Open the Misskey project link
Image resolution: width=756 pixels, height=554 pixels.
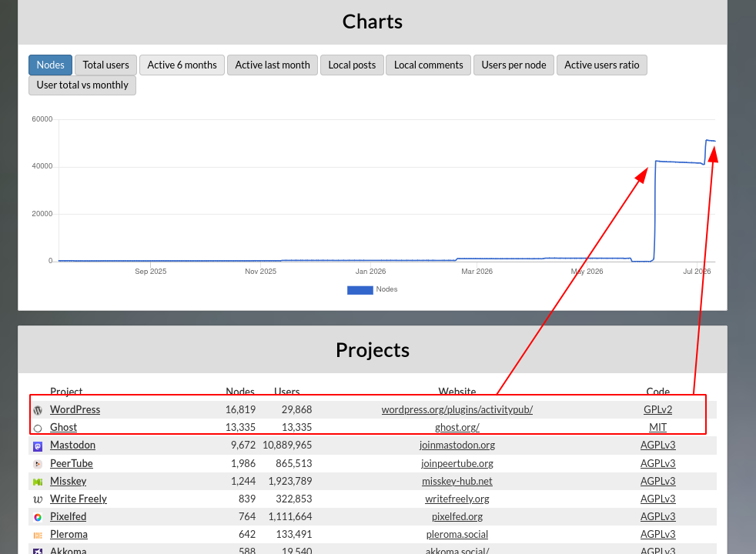(69, 481)
